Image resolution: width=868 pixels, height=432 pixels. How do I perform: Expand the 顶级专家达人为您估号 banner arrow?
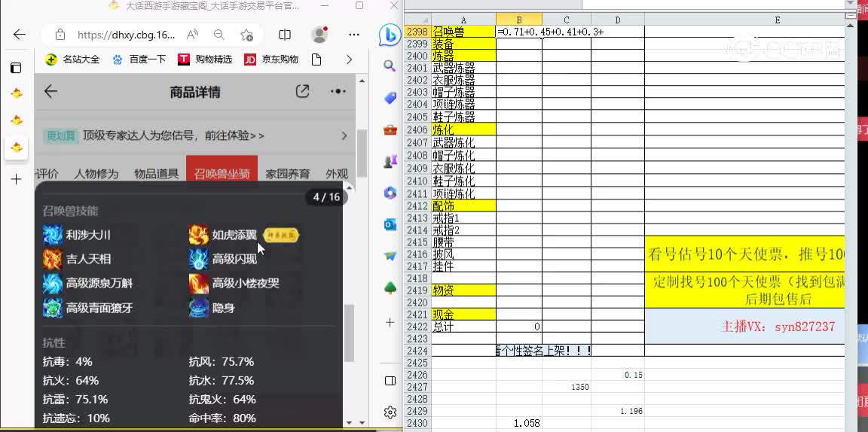click(344, 135)
